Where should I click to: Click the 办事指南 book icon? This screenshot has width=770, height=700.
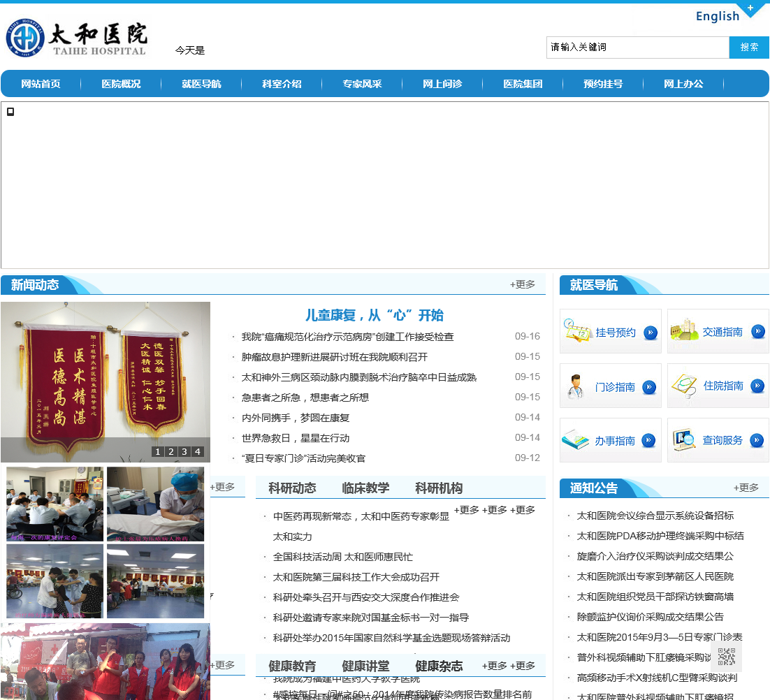(x=575, y=439)
